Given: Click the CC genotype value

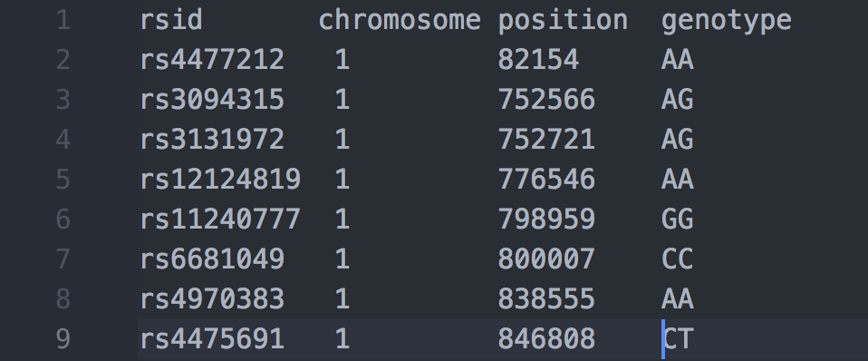Looking at the screenshot, I should click(677, 259).
